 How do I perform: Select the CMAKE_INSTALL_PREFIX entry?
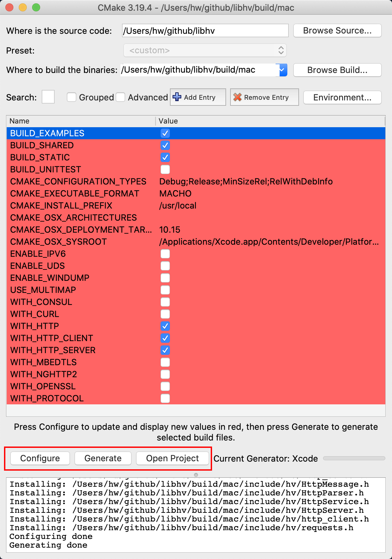[61, 206]
